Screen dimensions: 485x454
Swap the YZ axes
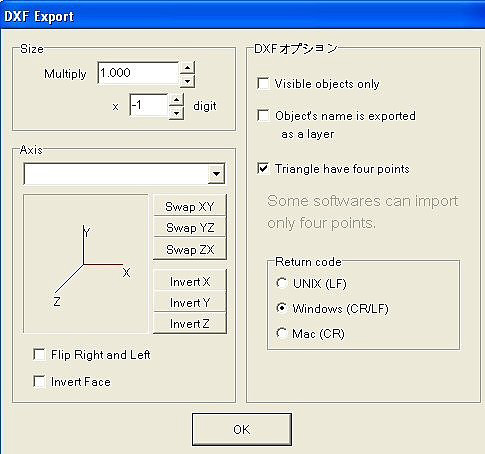point(190,227)
